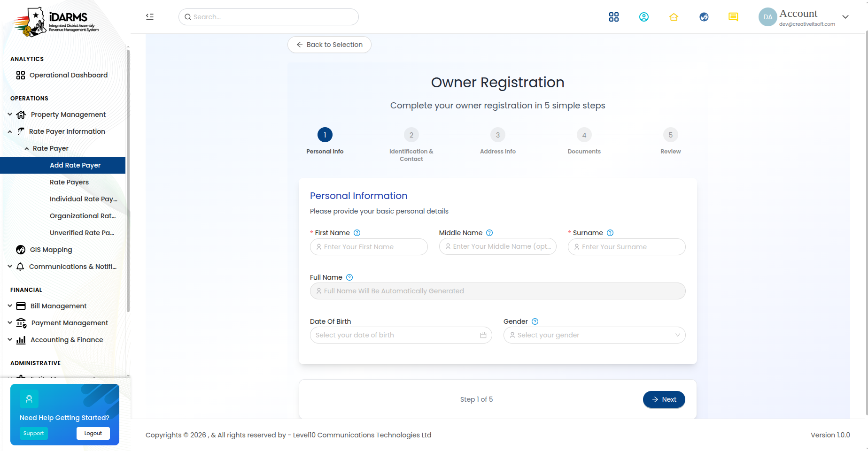868x451 pixels.
Task: Select Add Rate Payer menu item
Action: (x=63, y=165)
